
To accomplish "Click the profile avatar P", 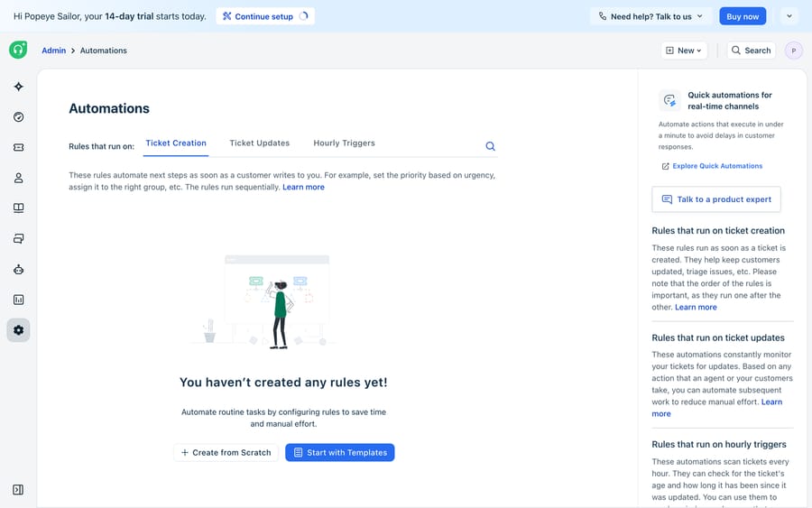I will [793, 51].
